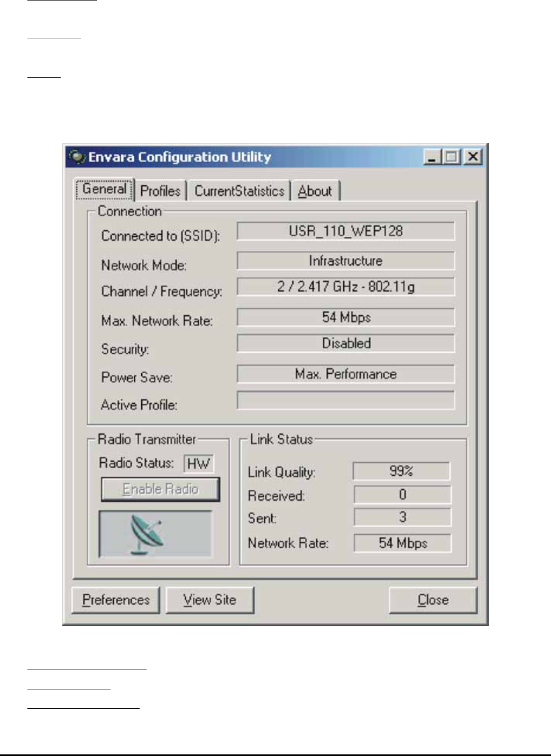The height and width of the screenshot is (756, 551).
Task: Click the Link Status Network Rate value
Action: tap(402, 543)
